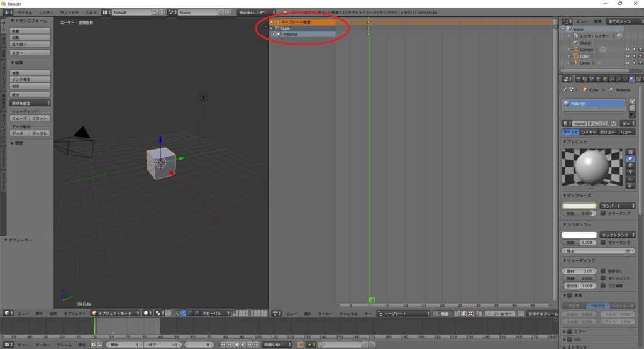The image size is (644, 349).
Task: Click the Material tab icon in Properties header
Action: click(x=631, y=79)
